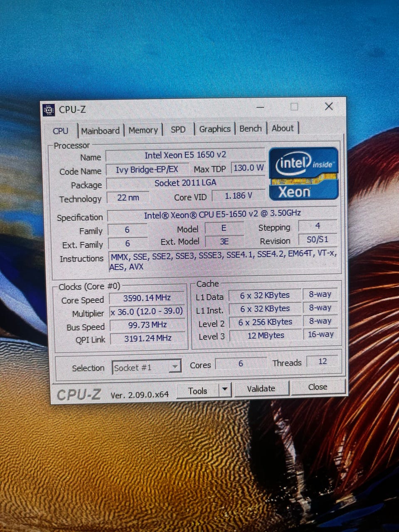Click the L1 Data 8-way associativity value
This screenshot has height=532, width=399.
320,295
